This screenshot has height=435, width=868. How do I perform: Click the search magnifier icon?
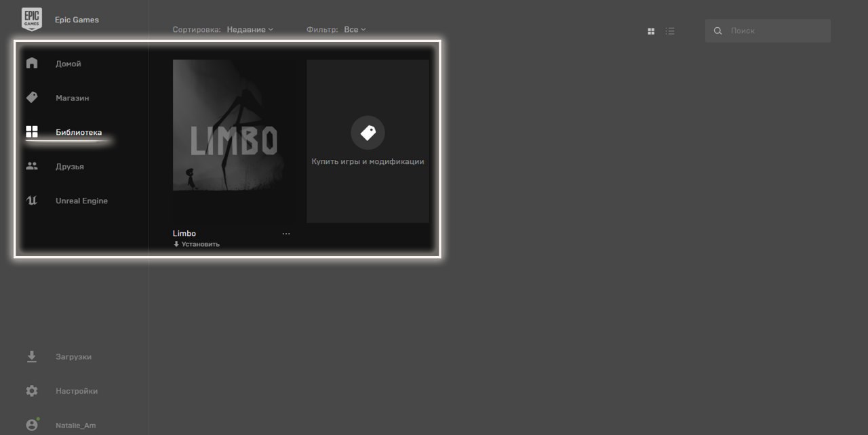click(x=718, y=31)
